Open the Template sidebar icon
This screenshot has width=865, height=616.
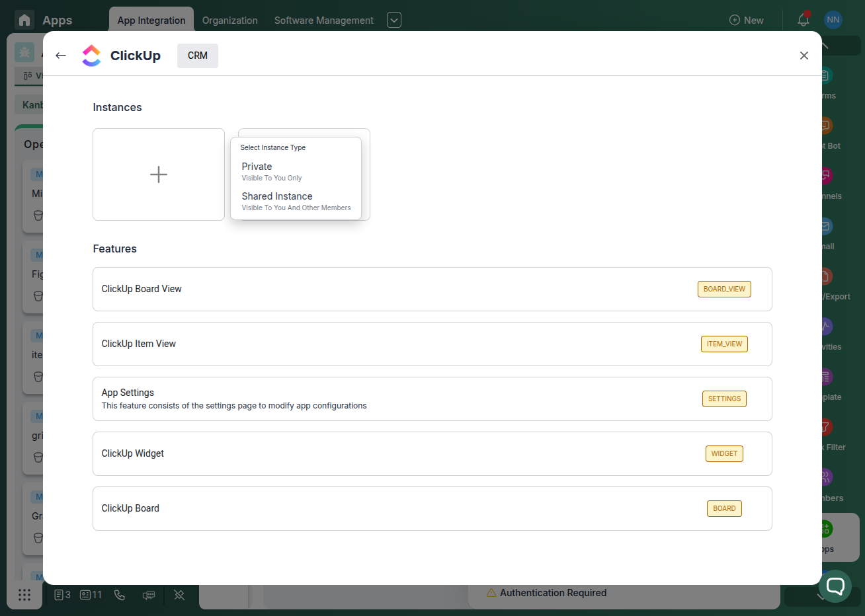pyautogui.click(x=825, y=377)
